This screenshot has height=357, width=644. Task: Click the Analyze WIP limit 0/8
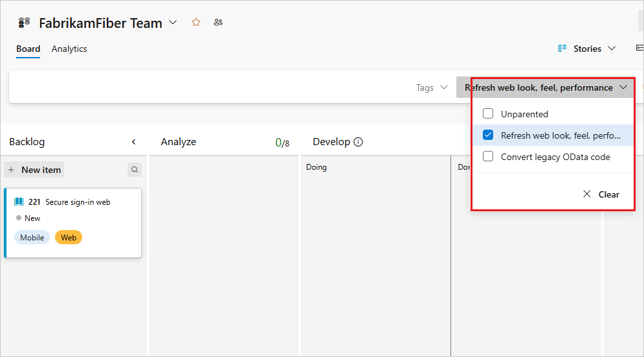pyautogui.click(x=282, y=143)
